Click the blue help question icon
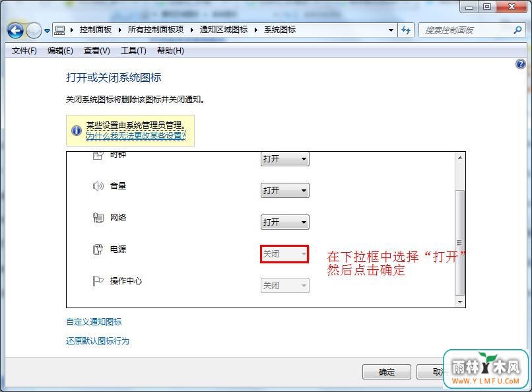Screen dimensions: 532x392 (521, 64)
